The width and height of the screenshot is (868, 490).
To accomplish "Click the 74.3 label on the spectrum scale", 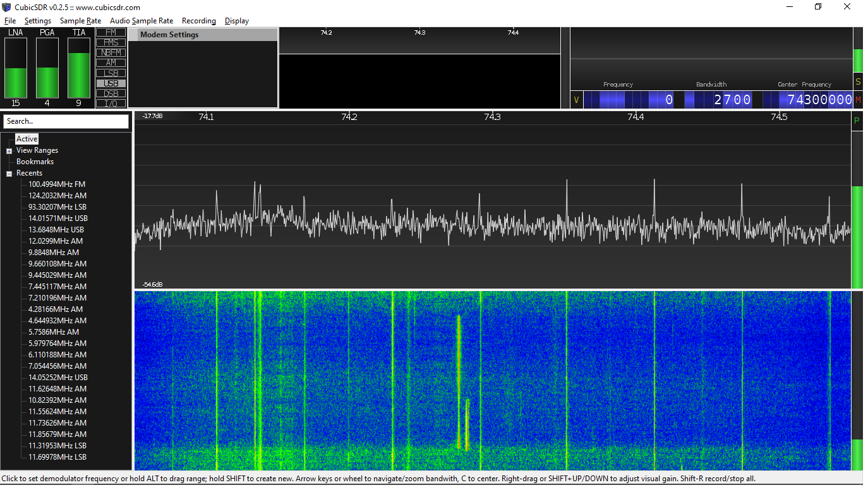I will [x=492, y=117].
